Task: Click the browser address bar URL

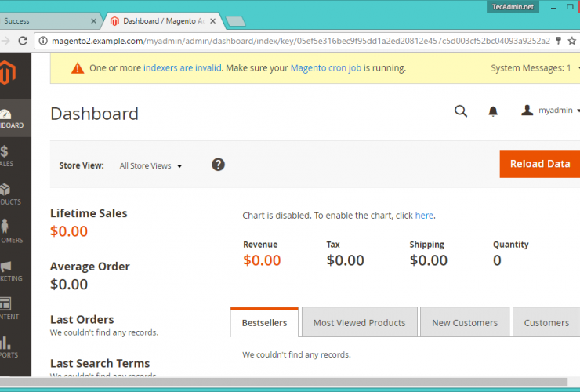Action: pyautogui.click(x=298, y=40)
